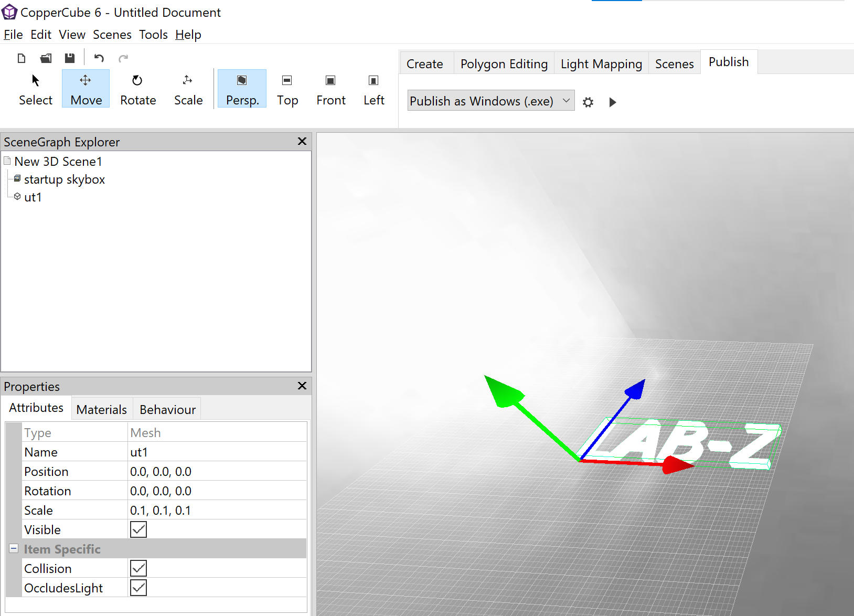
Task: Switch to Front view
Action: tap(331, 89)
